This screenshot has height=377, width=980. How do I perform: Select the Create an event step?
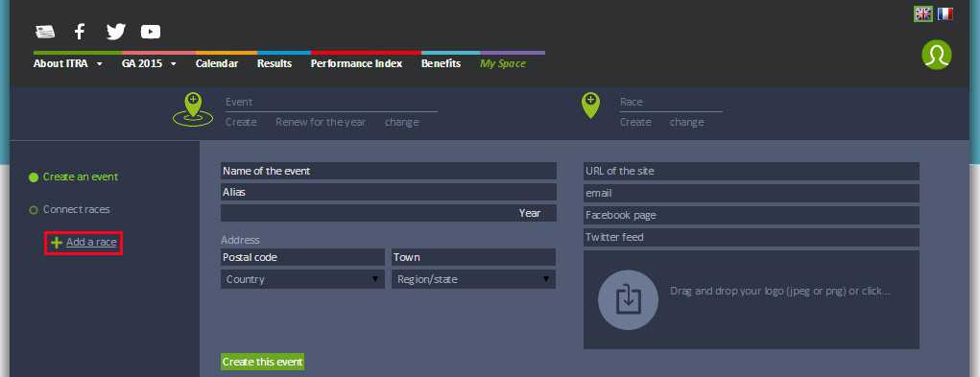coord(74,177)
